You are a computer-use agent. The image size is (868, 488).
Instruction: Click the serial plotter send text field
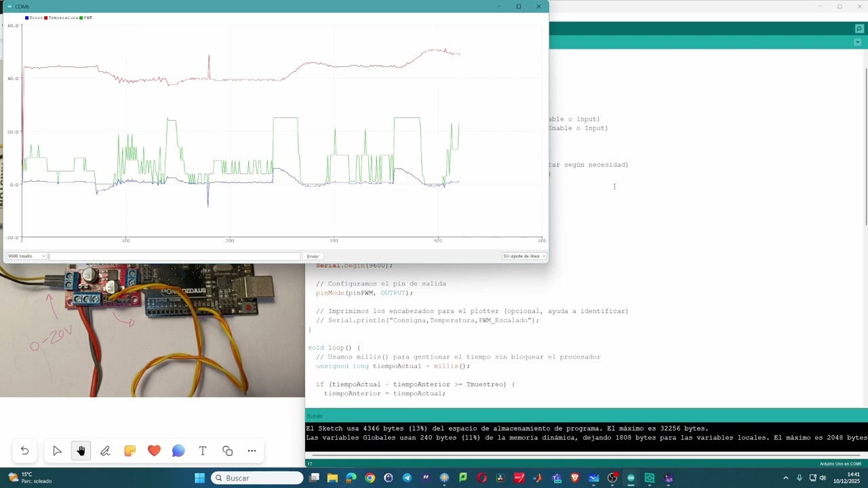174,256
